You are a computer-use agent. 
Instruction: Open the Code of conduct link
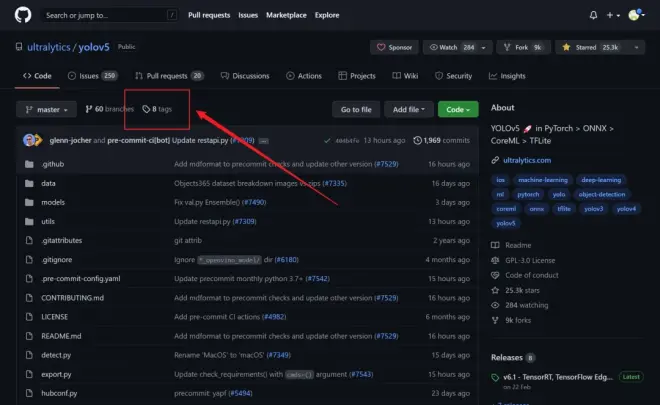[525, 275]
